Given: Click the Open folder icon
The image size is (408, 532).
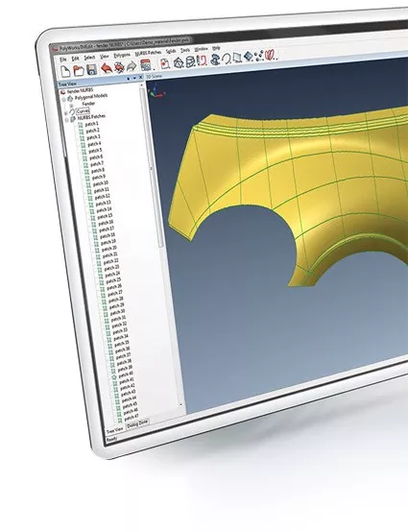Looking at the screenshot, I should pyautogui.click(x=79, y=70).
